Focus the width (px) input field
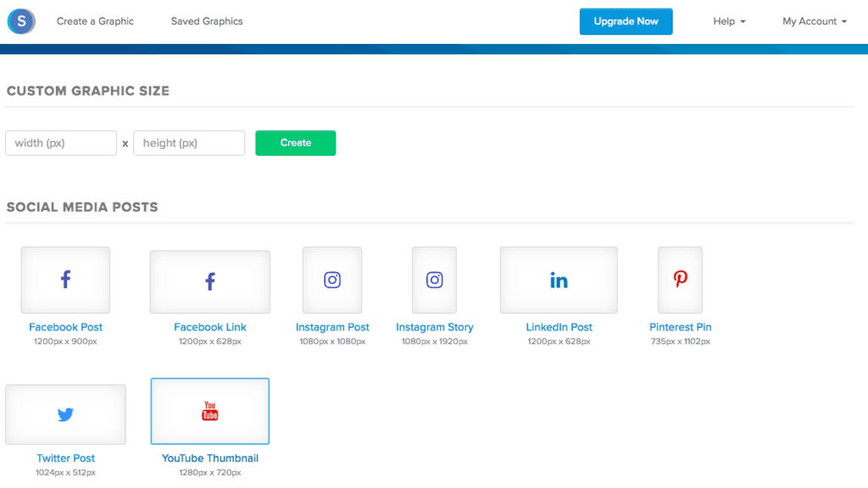Image resolution: width=868 pixels, height=488 pixels. [61, 142]
